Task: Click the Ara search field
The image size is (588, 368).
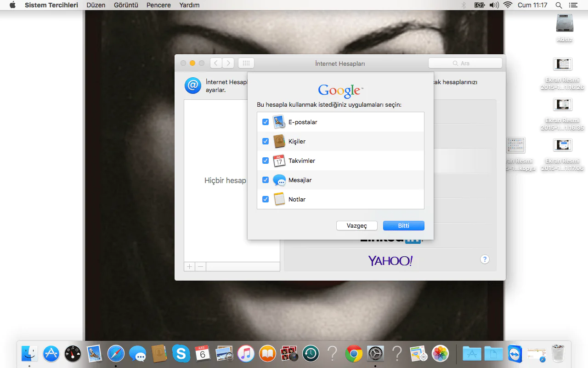Action: pos(465,63)
